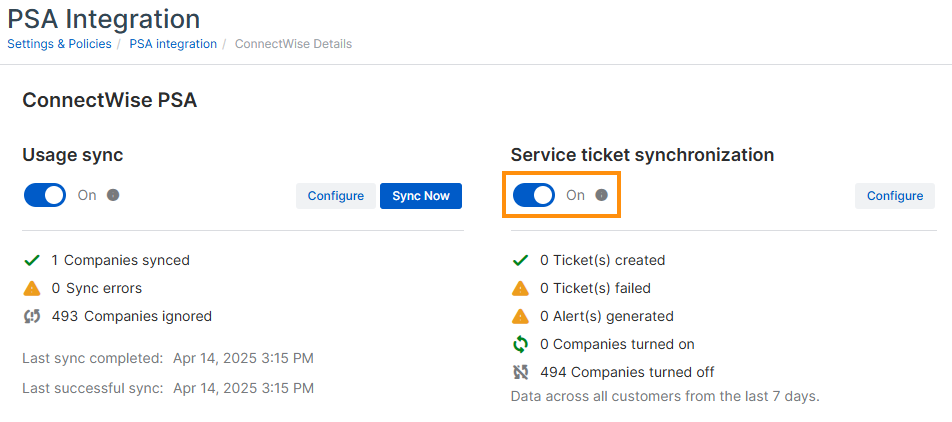The image size is (952, 422).
Task: Open Configure for Service ticket synchronization
Action: pos(894,196)
